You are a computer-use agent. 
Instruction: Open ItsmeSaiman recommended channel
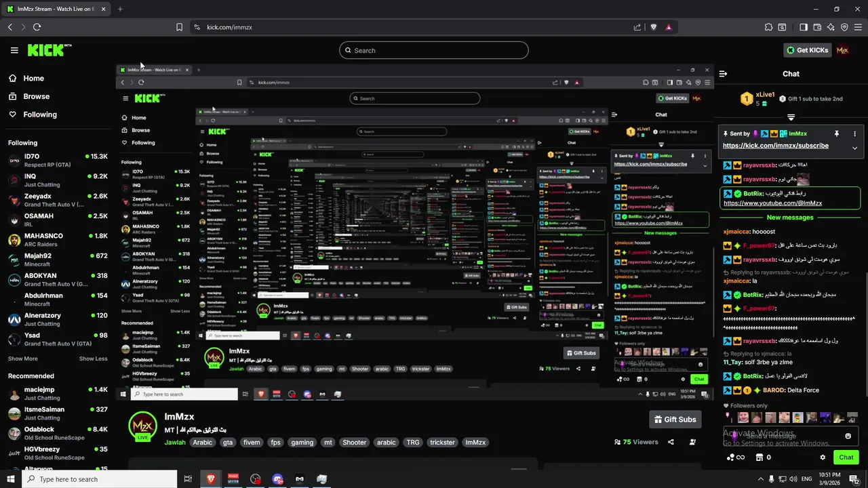(58, 413)
